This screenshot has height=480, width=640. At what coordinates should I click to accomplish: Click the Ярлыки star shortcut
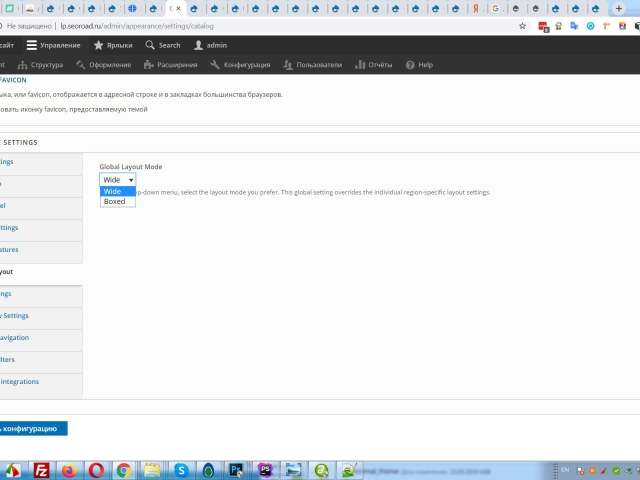[113, 45]
